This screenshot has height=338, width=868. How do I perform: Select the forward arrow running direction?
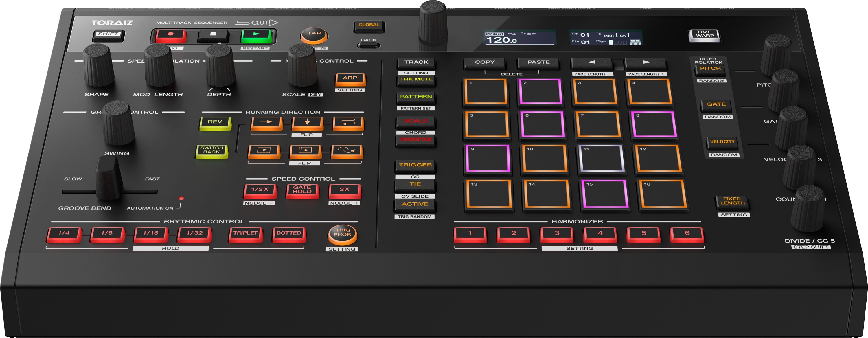pyautogui.click(x=266, y=123)
